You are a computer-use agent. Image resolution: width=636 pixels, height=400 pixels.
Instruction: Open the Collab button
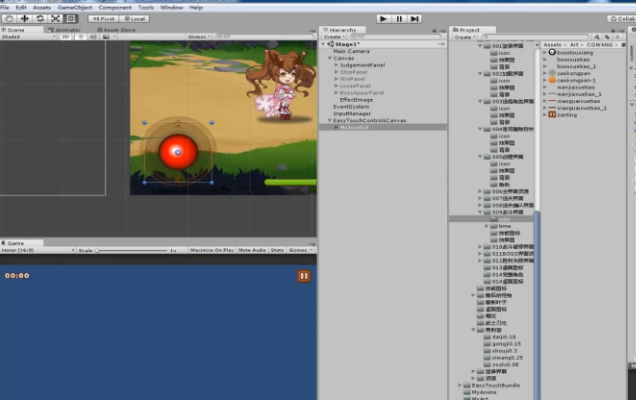tap(622, 19)
